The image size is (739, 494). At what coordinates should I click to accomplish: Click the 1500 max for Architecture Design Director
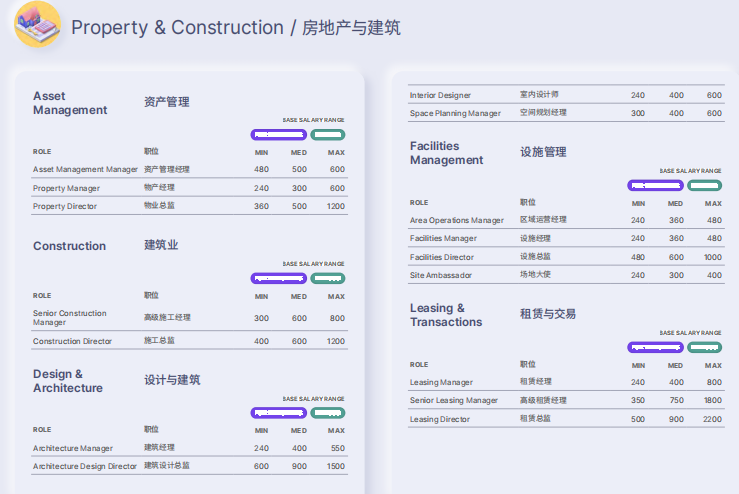click(x=336, y=466)
